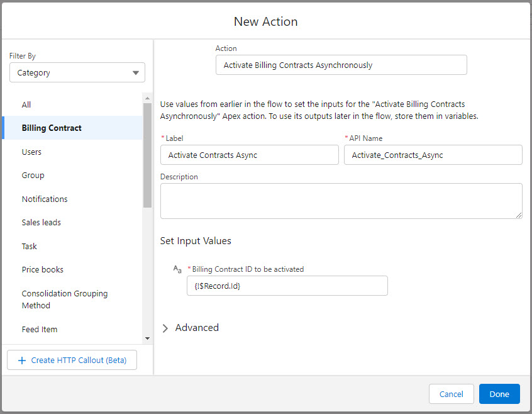Open the Action combo box
Screen dimensions: 532x414
[x=341, y=65]
